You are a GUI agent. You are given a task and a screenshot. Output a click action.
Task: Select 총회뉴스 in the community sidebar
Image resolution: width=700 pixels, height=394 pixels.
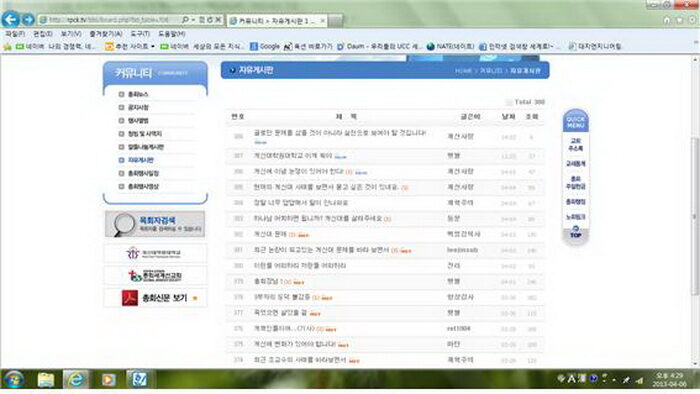138,95
